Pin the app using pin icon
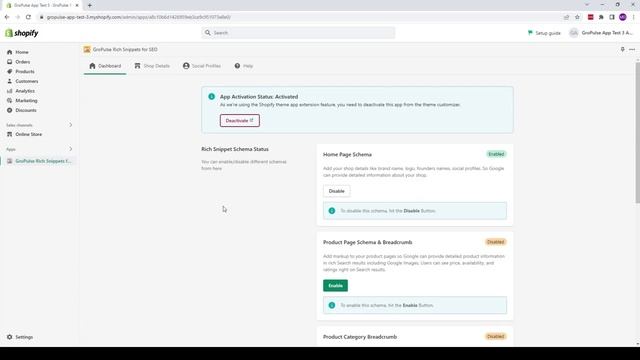 pos(622,49)
